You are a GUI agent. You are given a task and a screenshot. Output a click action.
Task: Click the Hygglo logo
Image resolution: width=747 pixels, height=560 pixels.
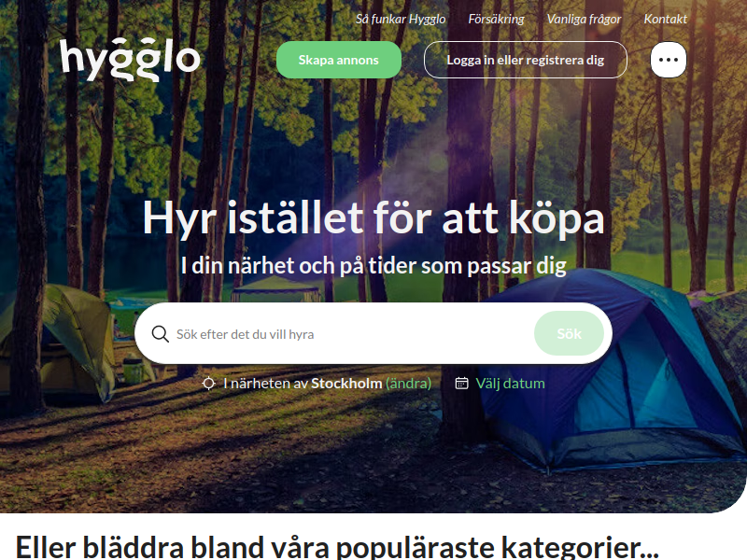click(130, 60)
